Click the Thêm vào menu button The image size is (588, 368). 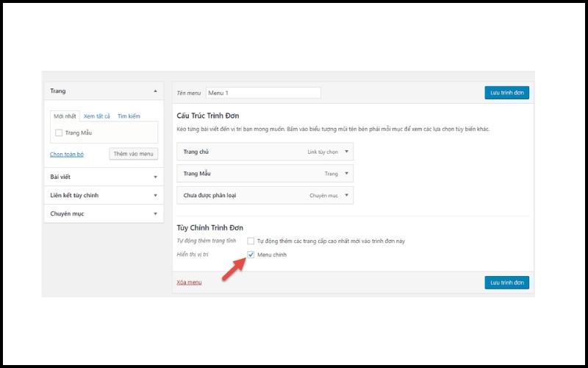pos(133,154)
